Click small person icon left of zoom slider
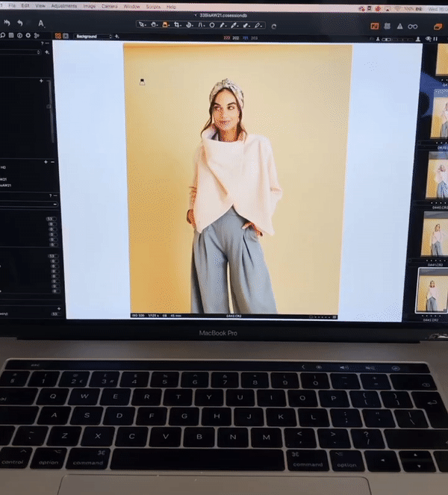The height and width of the screenshot is (495, 448). tap(378, 39)
